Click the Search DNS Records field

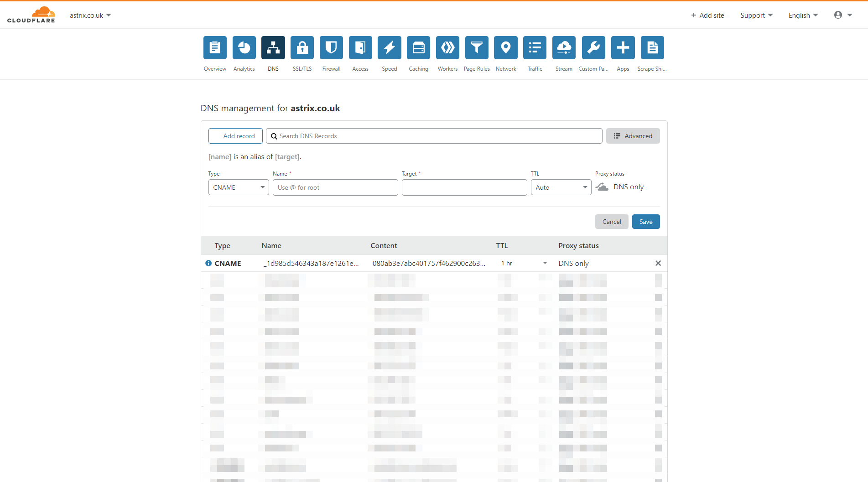pos(434,135)
